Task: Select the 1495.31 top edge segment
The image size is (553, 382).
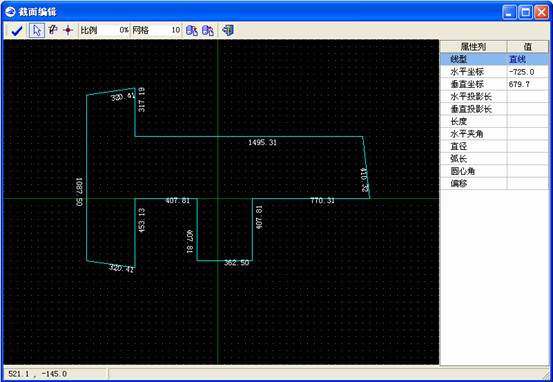Action: click(249, 137)
